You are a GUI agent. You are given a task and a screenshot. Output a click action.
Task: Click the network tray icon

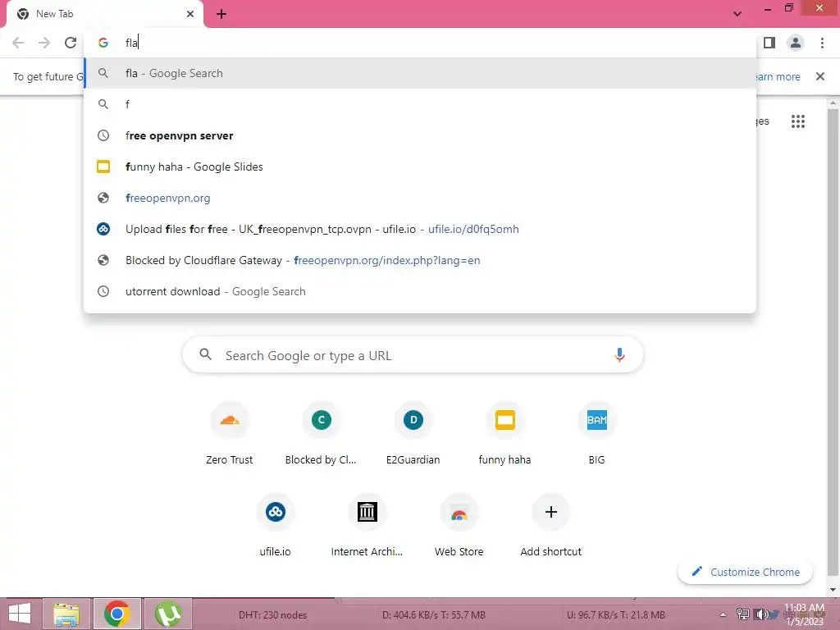click(743, 614)
